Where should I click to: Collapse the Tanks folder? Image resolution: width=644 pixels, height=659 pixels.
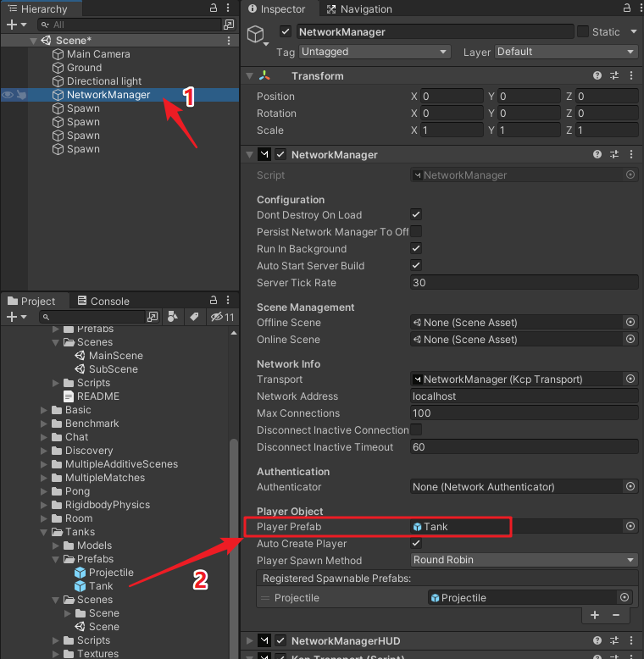(44, 532)
